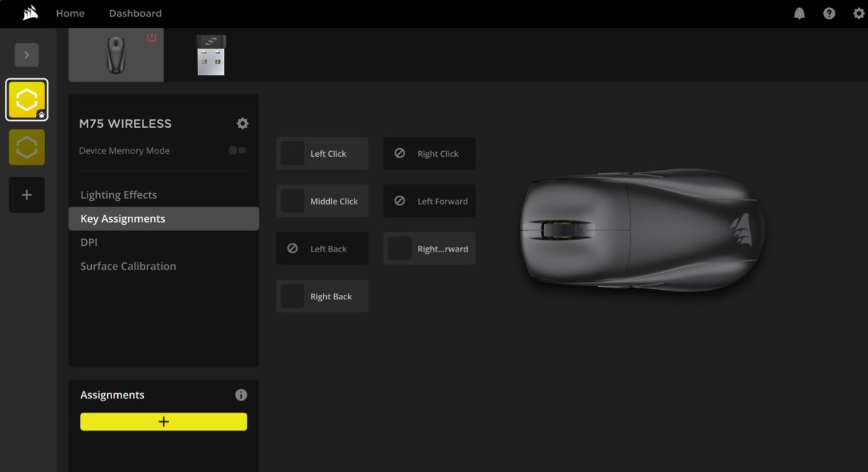Image resolution: width=868 pixels, height=472 pixels.
Task: Open M75 Wireless device settings gear
Action: [x=242, y=124]
